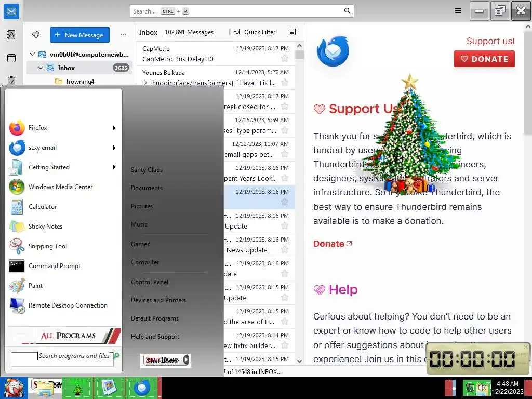The width and height of the screenshot is (532, 399).
Task: Open the Calendar sidebar icon
Action: point(11,58)
